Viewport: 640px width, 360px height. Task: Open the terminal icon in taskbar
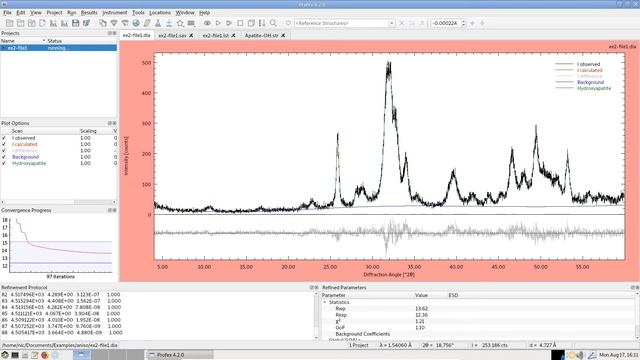15,355
